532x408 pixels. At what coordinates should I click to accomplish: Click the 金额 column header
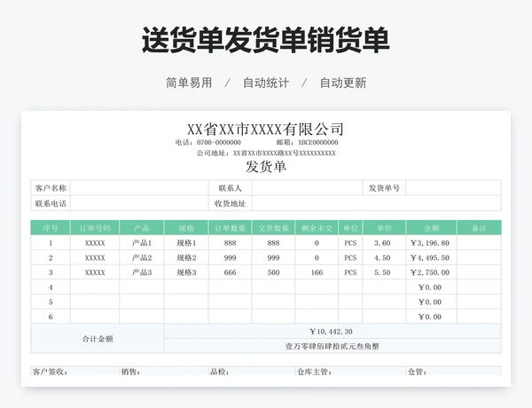tap(432, 228)
